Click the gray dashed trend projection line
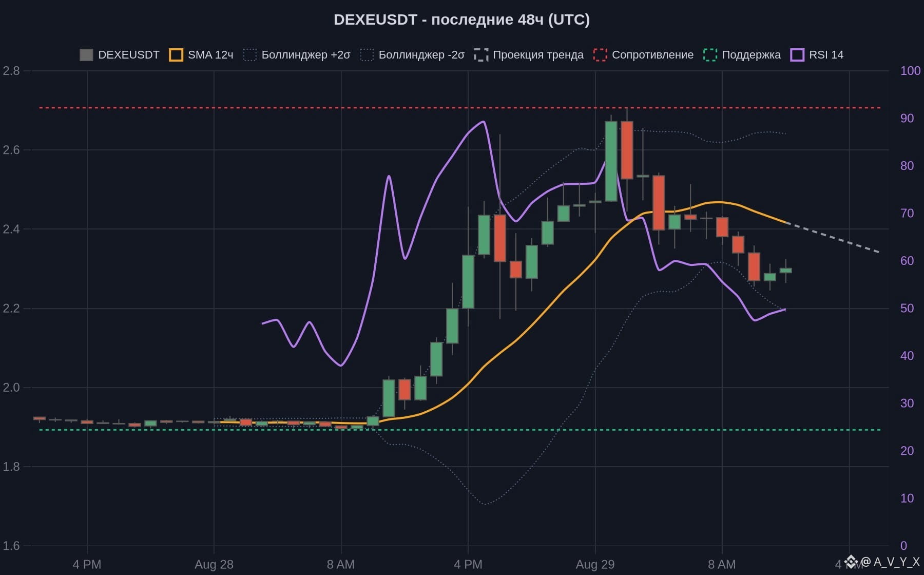Screen dimensions: 924x575 pyautogui.click(x=833, y=238)
